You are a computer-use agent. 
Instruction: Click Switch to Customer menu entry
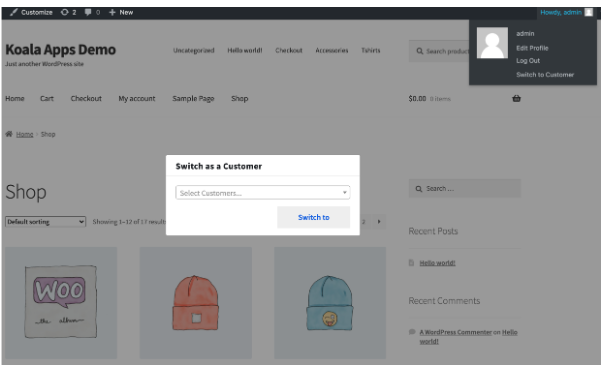[545, 74]
